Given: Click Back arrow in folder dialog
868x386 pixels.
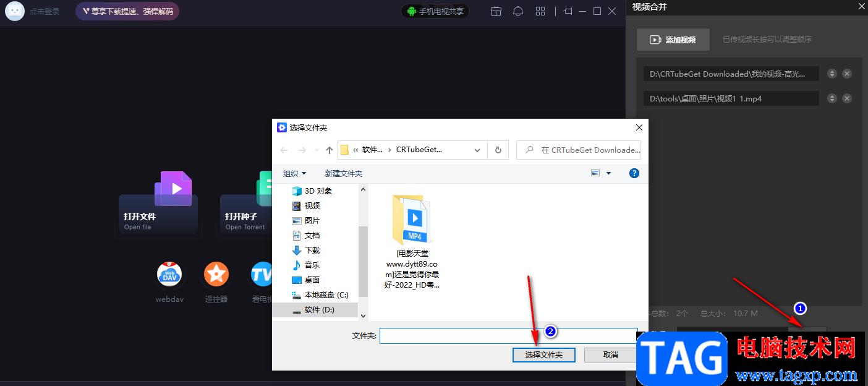Looking at the screenshot, I should click(x=284, y=150).
